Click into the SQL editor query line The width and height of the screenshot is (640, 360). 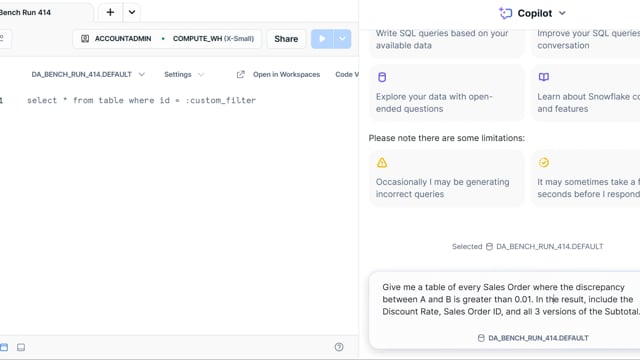pos(141,100)
